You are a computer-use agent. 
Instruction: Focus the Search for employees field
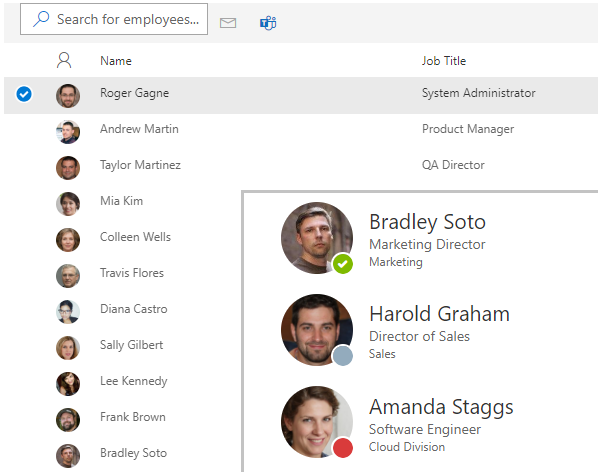tap(114, 19)
